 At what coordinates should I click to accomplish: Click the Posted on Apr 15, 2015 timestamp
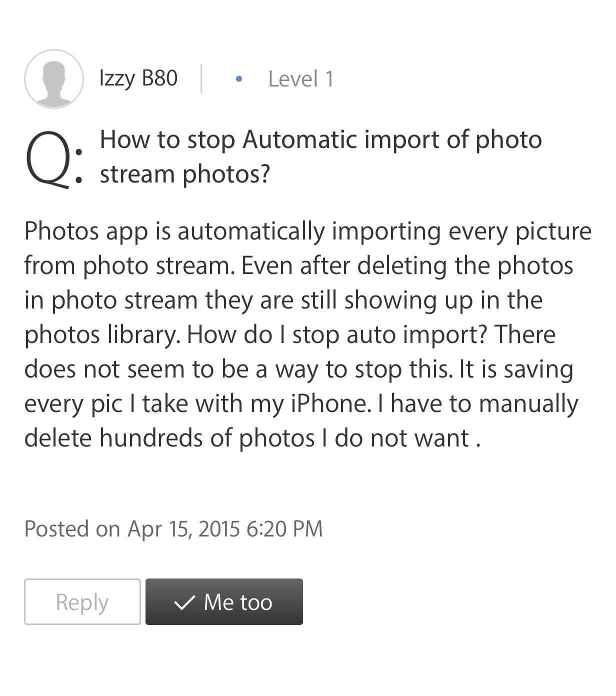pos(173,528)
